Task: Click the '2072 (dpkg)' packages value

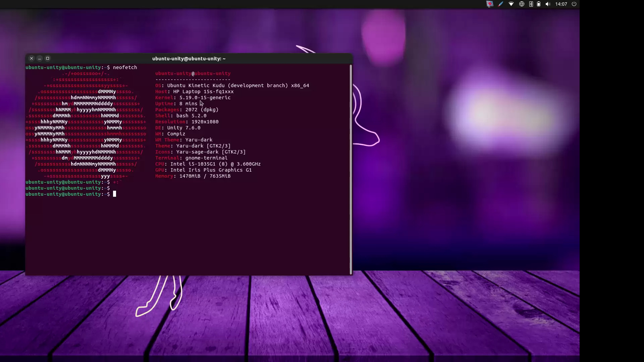Action: (202, 110)
